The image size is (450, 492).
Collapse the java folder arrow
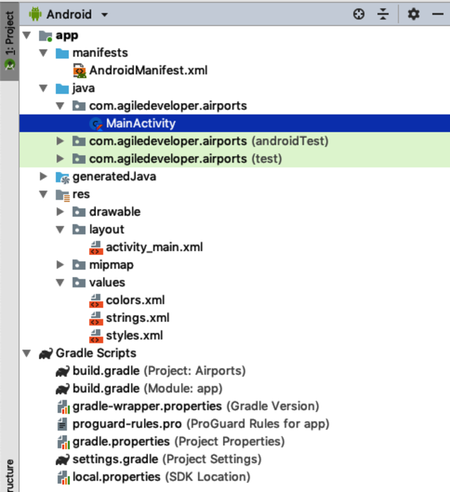click(x=43, y=88)
